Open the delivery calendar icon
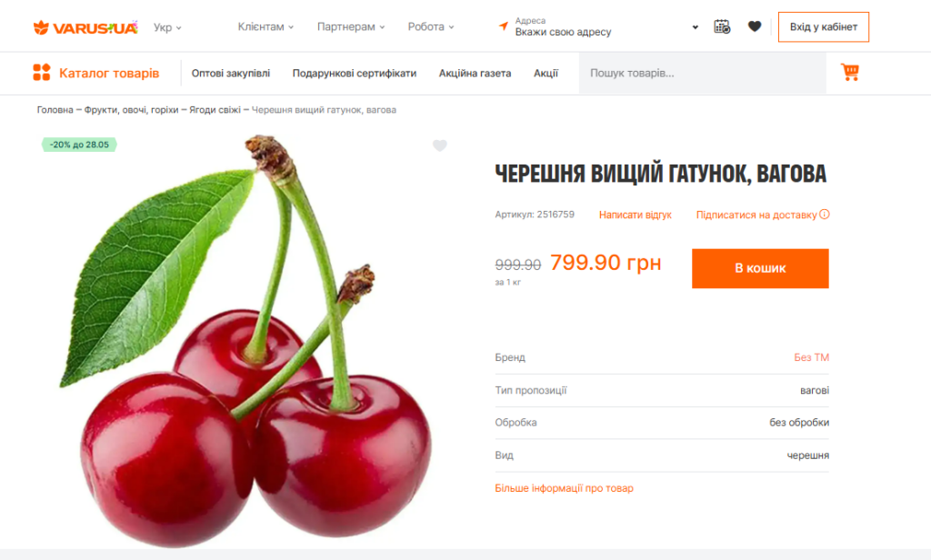The height and width of the screenshot is (560, 931). click(x=722, y=26)
